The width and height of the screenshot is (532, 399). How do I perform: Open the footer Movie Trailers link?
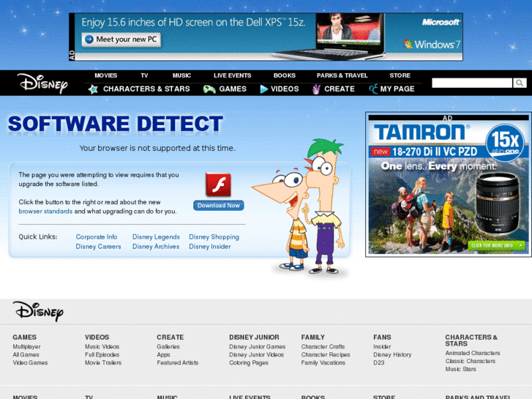[103, 362]
